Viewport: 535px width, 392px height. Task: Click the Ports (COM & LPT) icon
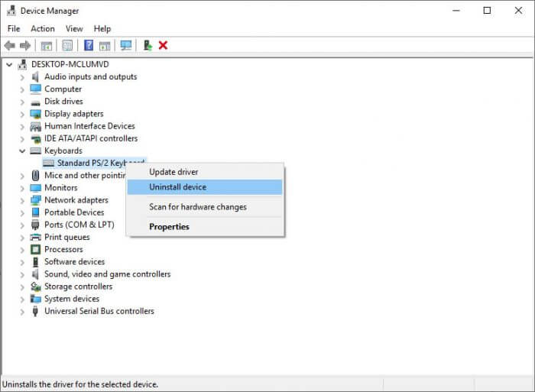click(35, 225)
